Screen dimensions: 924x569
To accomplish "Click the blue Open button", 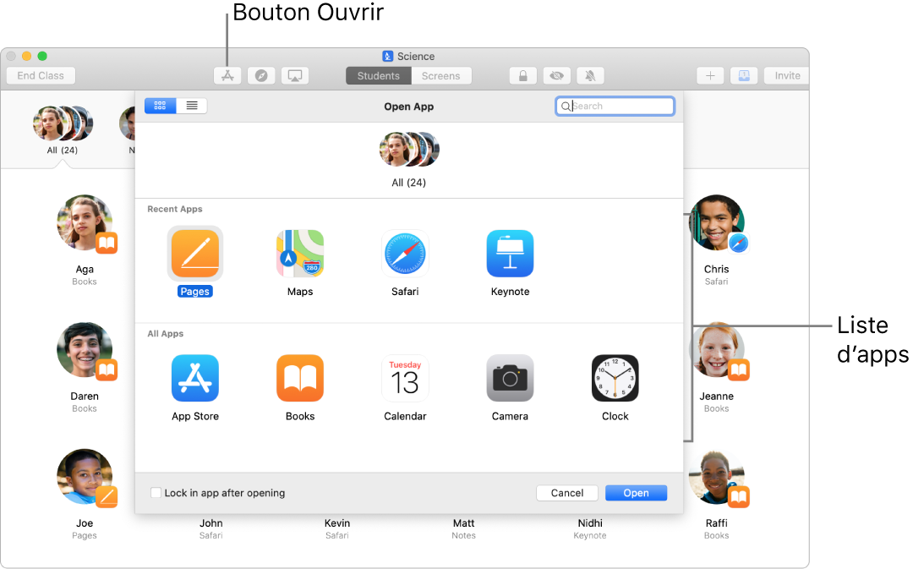I will (636, 493).
